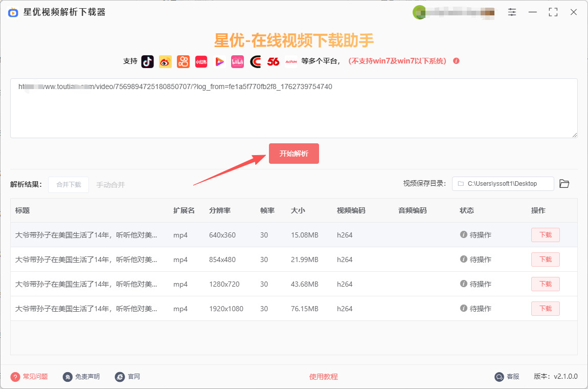This screenshot has height=389, width=588.
Task: Select the 21.99MB size cell
Action: point(305,260)
